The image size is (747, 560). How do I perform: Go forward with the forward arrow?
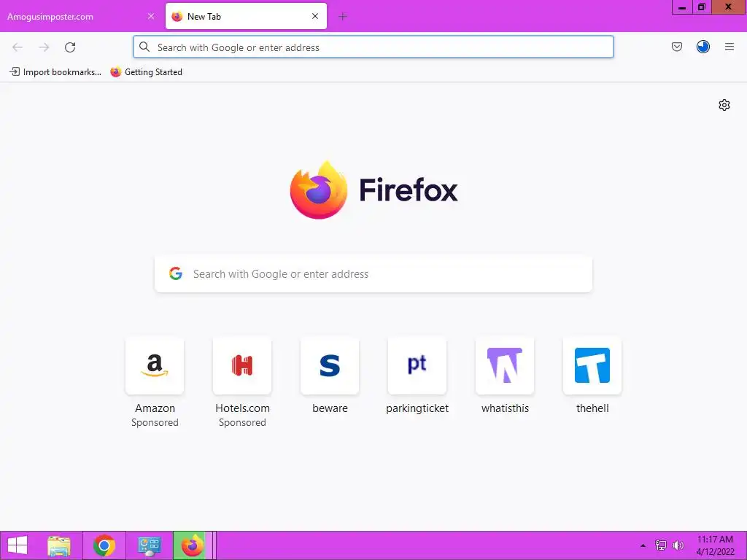pos(44,47)
